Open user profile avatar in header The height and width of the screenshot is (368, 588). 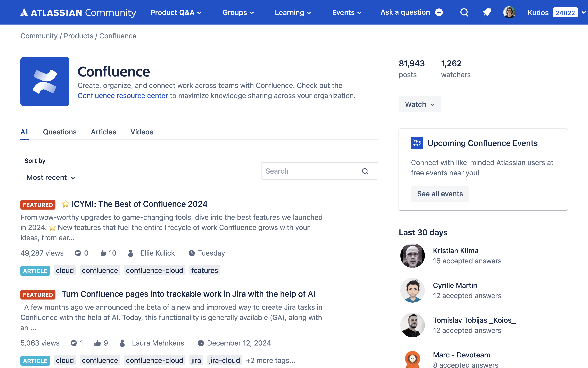(509, 12)
